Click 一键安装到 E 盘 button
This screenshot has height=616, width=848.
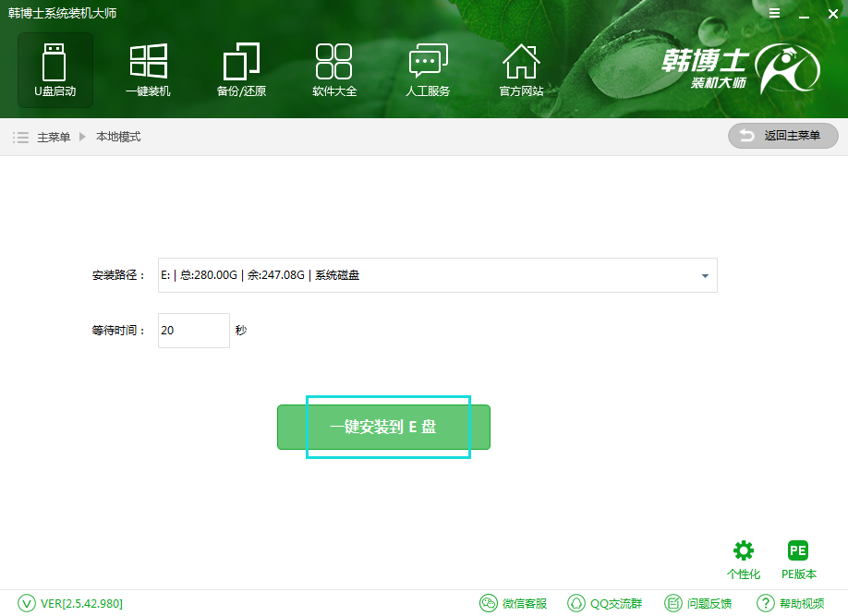[383, 427]
